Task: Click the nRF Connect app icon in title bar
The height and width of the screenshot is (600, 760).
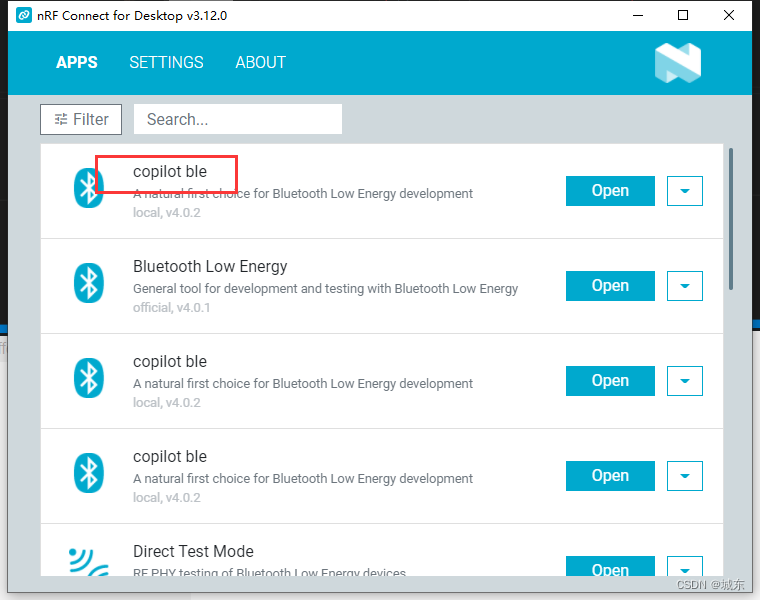Action: click(24, 15)
